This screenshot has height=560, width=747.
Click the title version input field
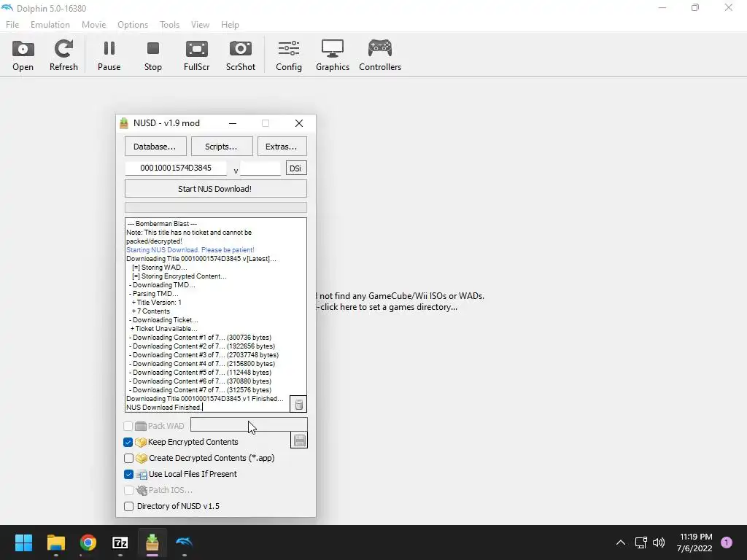click(x=260, y=168)
